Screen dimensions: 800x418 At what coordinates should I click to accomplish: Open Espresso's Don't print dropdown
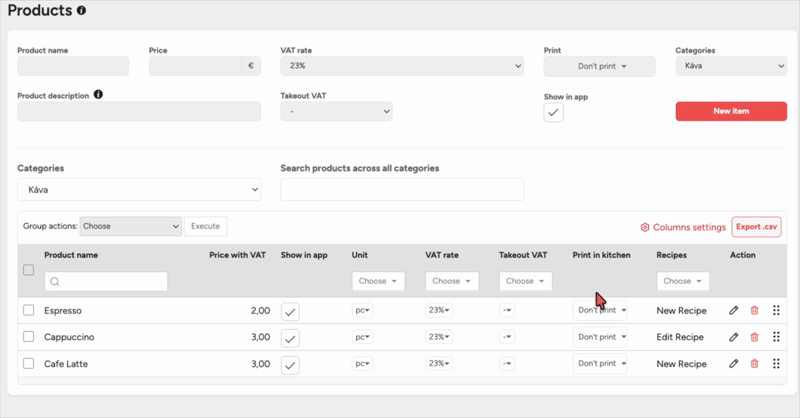(600, 310)
